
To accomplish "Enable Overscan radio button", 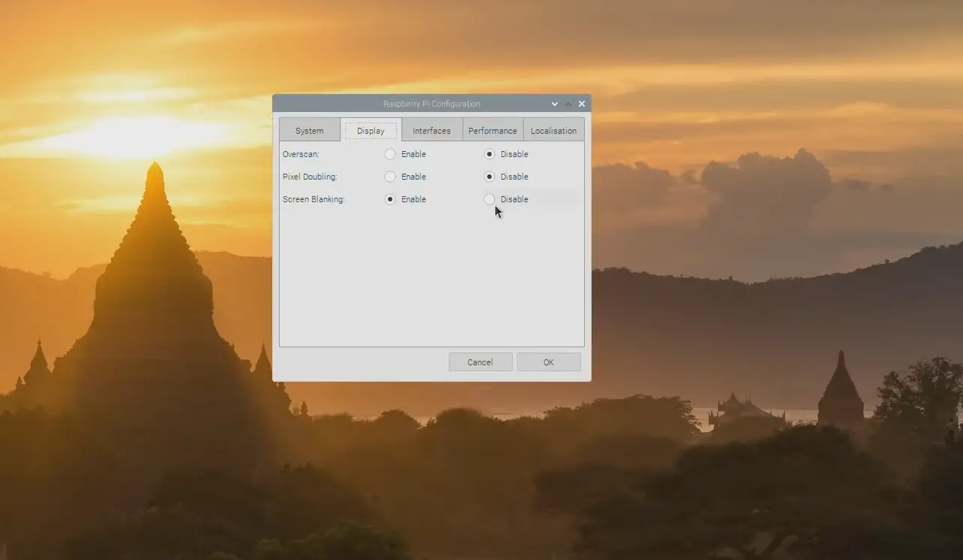I will point(390,154).
